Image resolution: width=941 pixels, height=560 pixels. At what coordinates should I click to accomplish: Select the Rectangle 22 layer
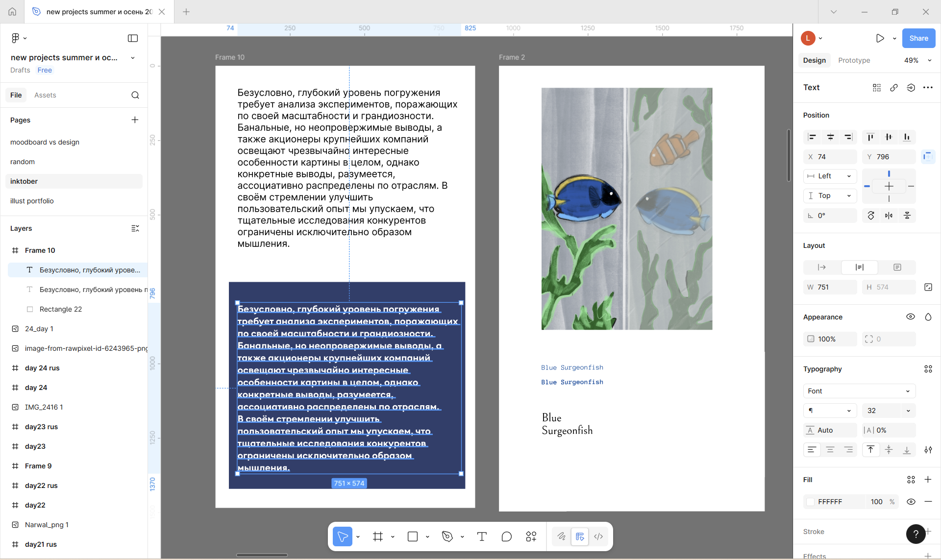tap(61, 309)
